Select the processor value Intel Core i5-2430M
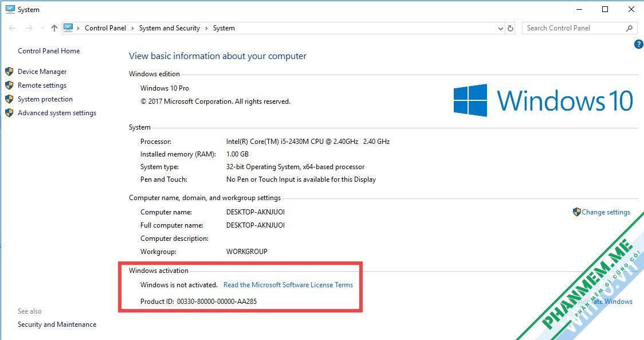644x340 pixels. point(308,142)
